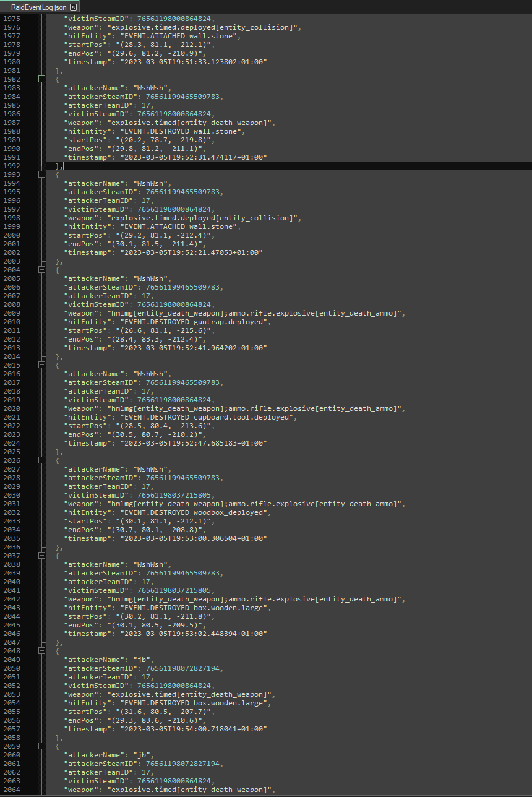The image size is (532, 797).
Task: Click line number 1975 in the gutter
Action: 12,19
